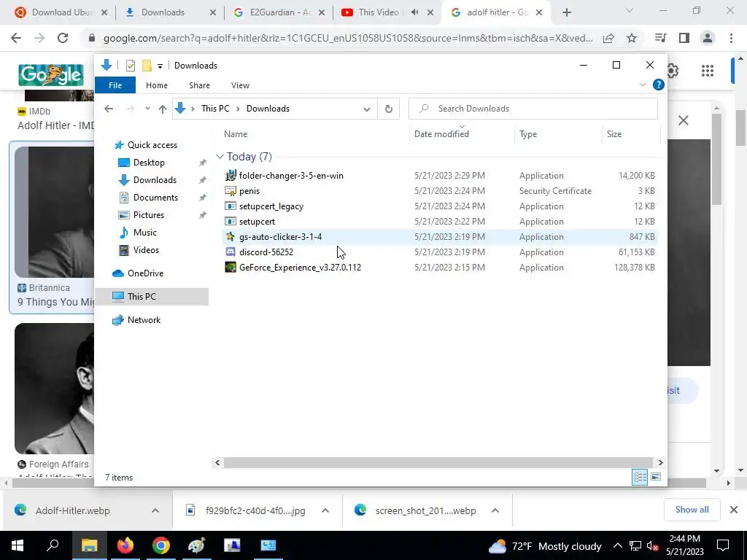Share this page from Chrome address bar
This screenshot has height=560, width=747.
[608, 38]
